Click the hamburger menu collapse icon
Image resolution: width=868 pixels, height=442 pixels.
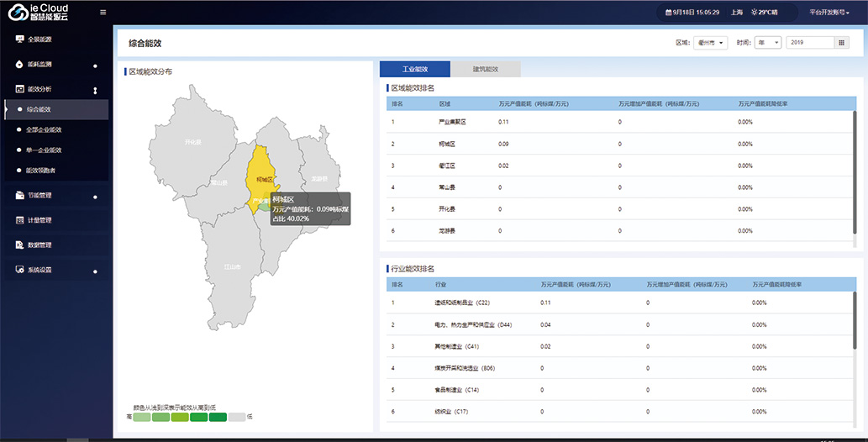click(103, 12)
